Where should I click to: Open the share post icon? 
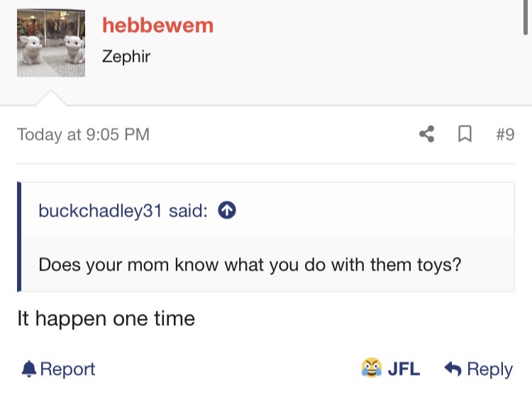427,134
